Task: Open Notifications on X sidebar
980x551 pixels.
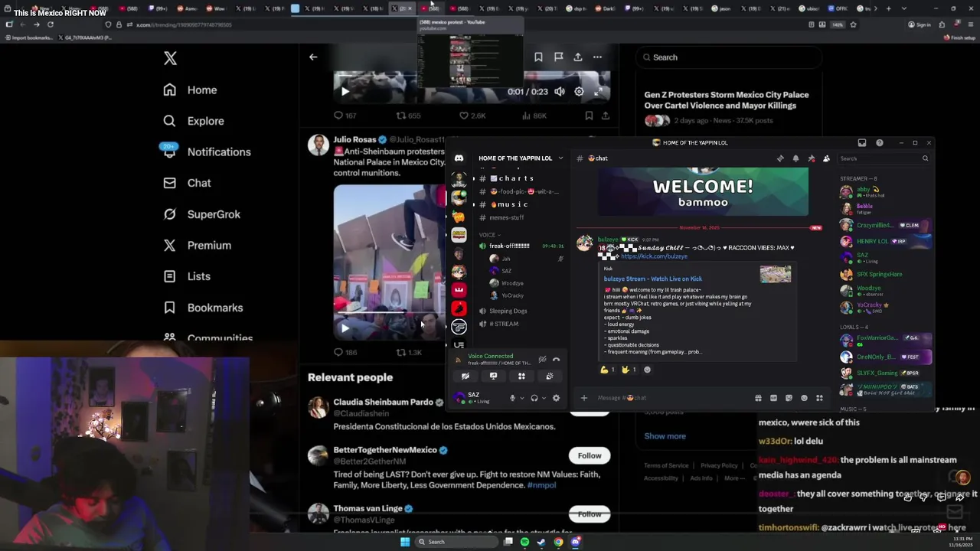Action: pyautogui.click(x=207, y=152)
